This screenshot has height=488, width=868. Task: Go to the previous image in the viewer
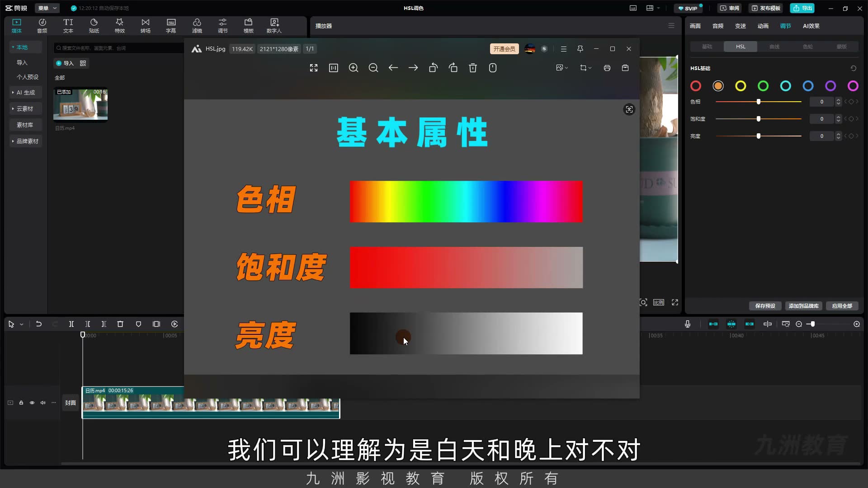[393, 68]
